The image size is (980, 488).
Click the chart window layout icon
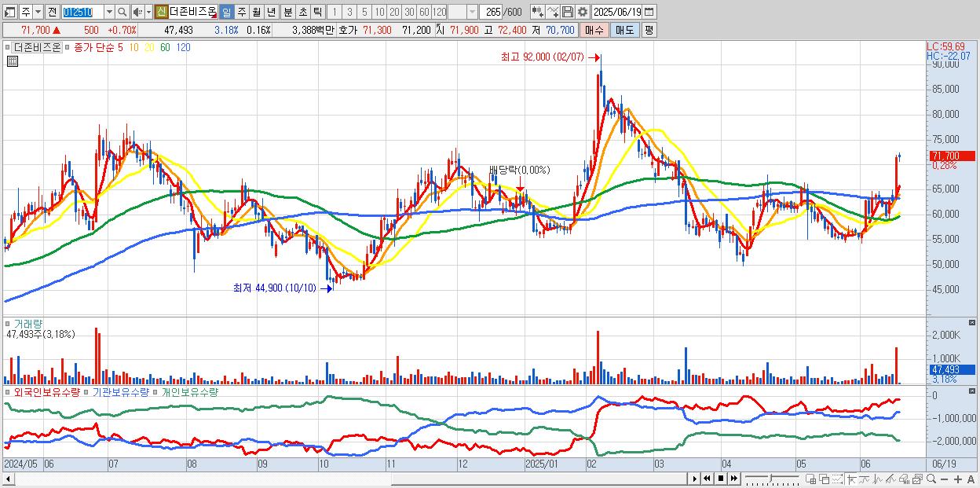point(917,479)
